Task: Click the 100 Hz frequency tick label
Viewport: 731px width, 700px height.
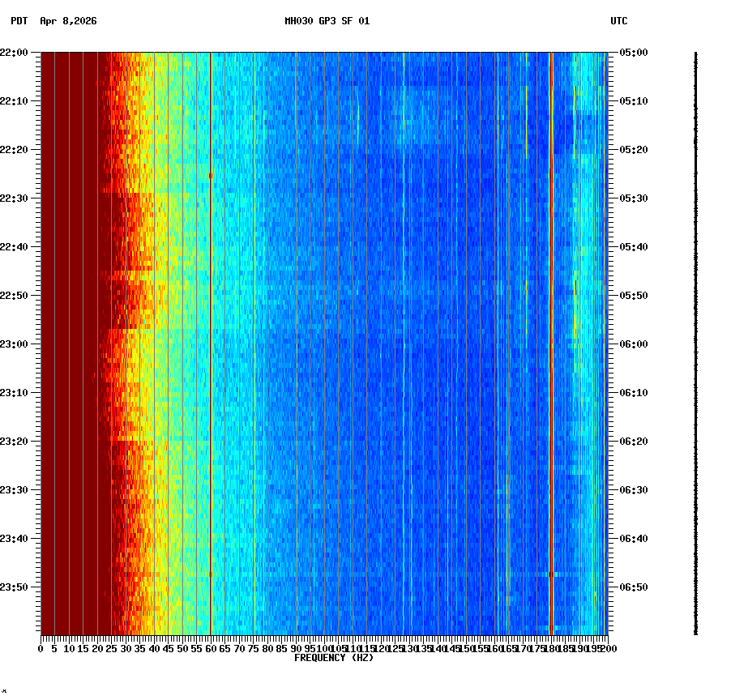Action: coord(323,648)
